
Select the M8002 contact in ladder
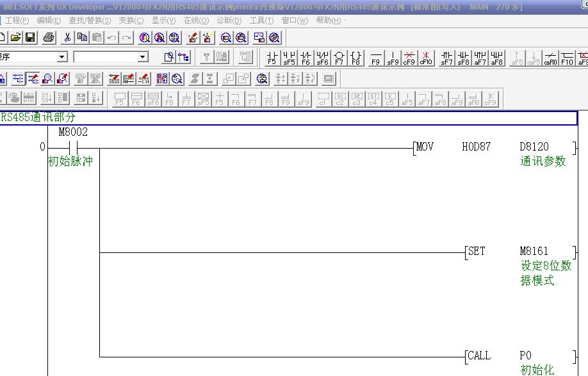[x=72, y=148]
